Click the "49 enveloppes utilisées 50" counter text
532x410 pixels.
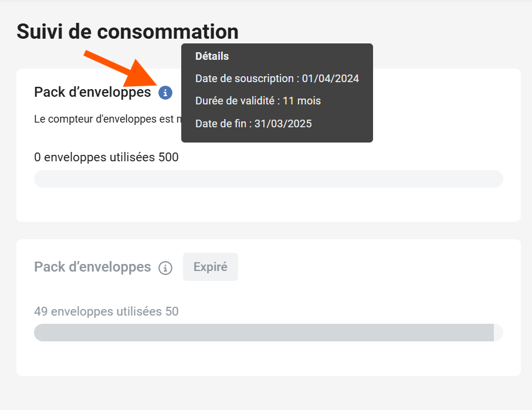coord(106,311)
